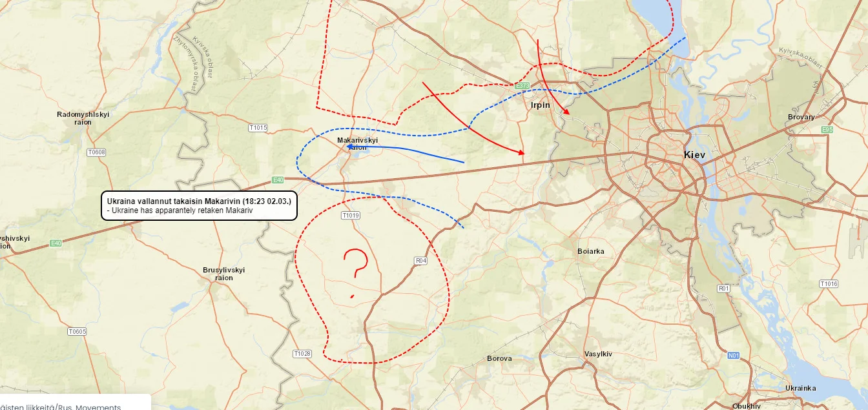This screenshot has height=410, width=868.
Task: Click the E40 highway shield near Makariv
Action: coord(278,180)
